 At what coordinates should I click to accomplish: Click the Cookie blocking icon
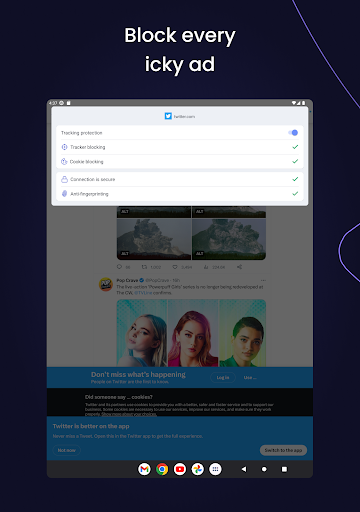(64, 162)
